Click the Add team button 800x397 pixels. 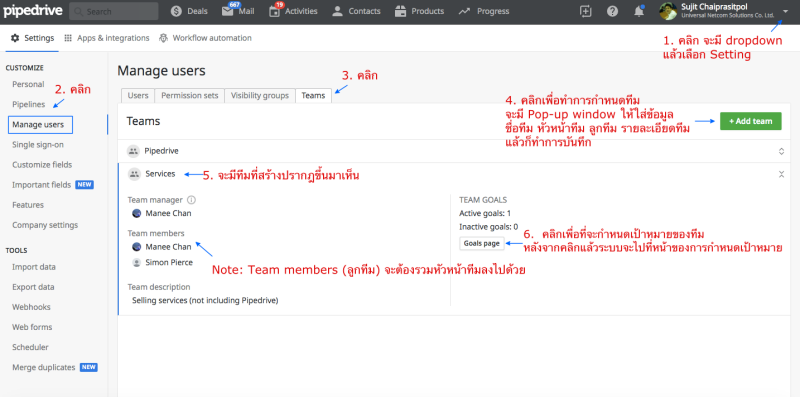pyautogui.click(x=751, y=121)
